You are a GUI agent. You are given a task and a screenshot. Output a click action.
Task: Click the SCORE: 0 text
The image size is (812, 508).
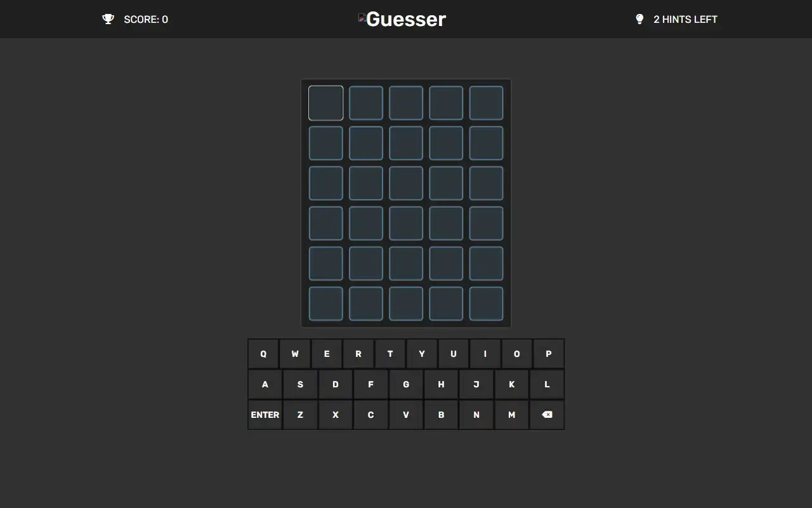(146, 19)
